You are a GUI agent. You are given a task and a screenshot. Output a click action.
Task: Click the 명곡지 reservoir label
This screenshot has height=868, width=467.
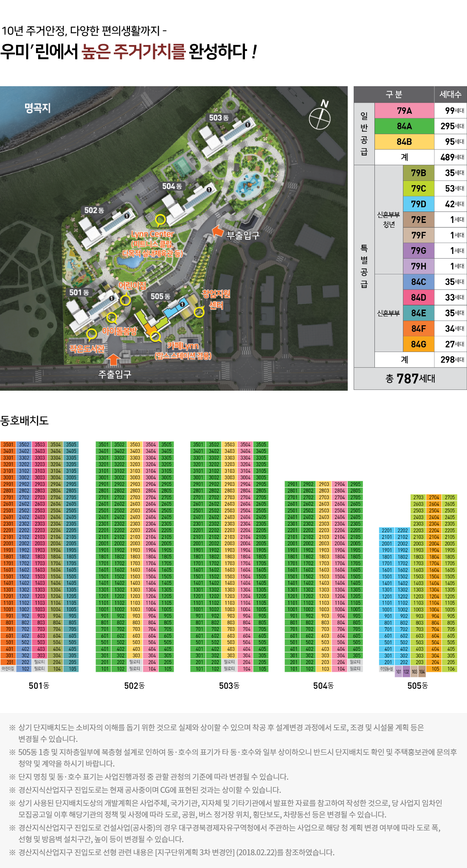(x=37, y=108)
